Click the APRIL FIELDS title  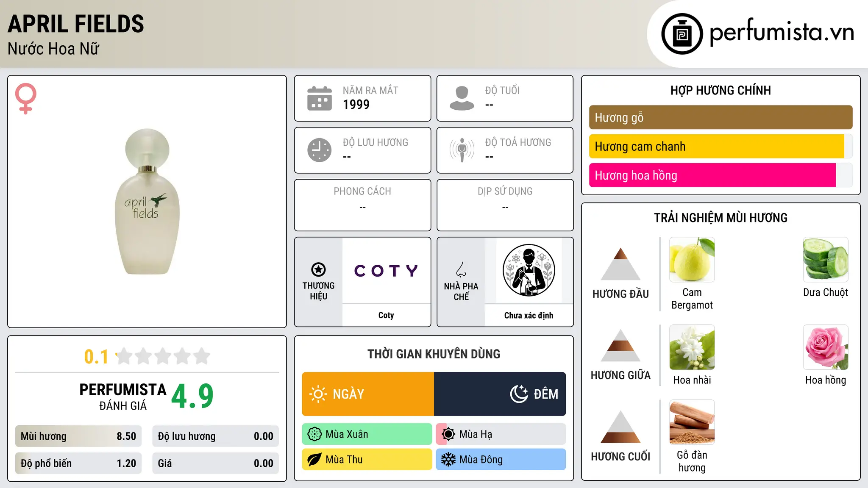[x=76, y=24]
